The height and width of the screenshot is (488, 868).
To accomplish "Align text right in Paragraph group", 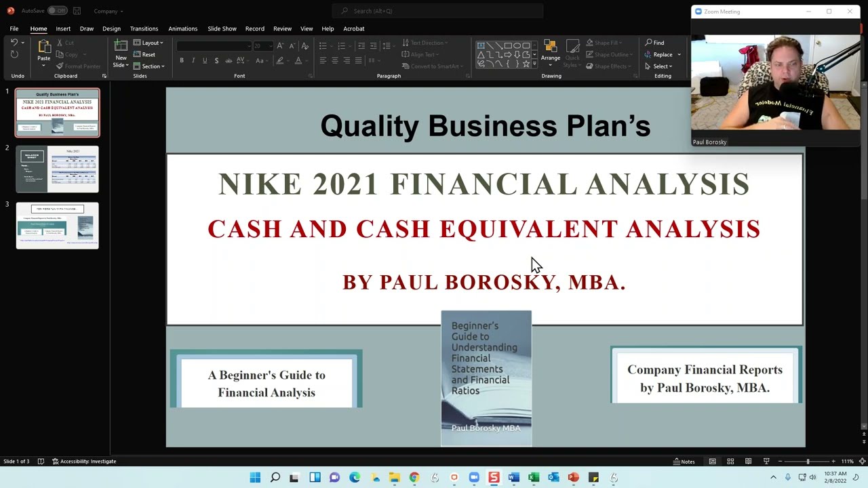I will tap(347, 60).
